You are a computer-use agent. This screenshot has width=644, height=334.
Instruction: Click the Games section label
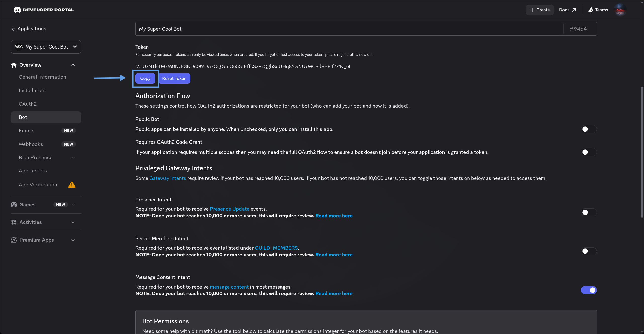27,205
